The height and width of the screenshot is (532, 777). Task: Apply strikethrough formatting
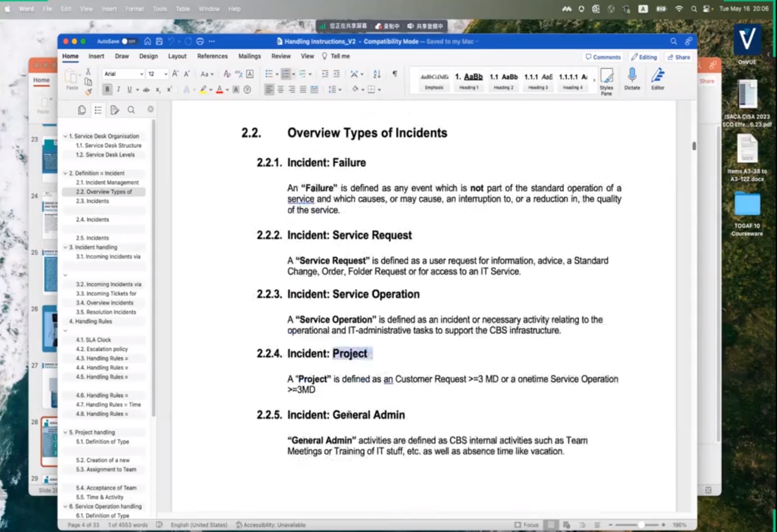coord(146,90)
